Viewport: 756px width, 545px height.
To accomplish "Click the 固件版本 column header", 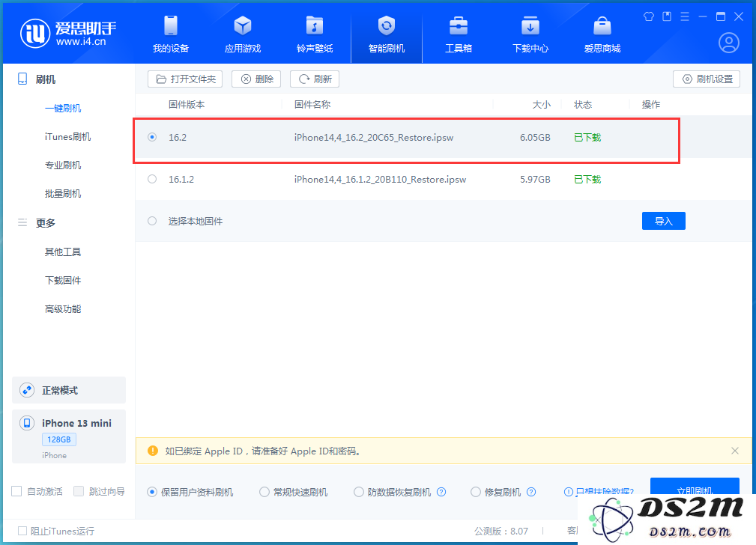I will (186, 105).
